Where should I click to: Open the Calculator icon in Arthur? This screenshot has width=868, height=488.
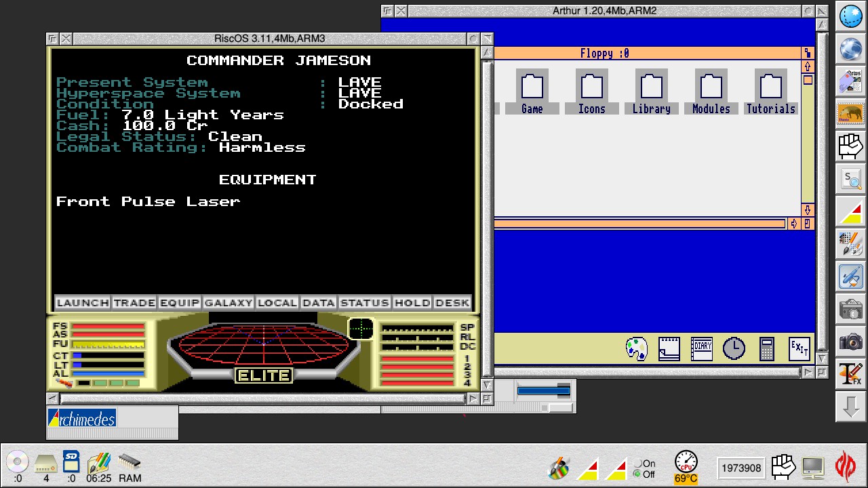tap(767, 348)
